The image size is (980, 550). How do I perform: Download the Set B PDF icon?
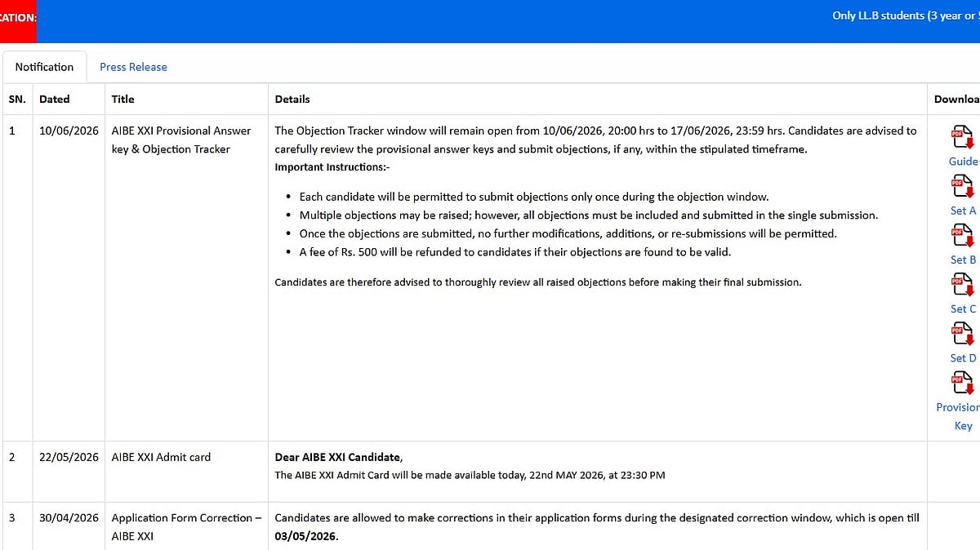click(x=962, y=235)
